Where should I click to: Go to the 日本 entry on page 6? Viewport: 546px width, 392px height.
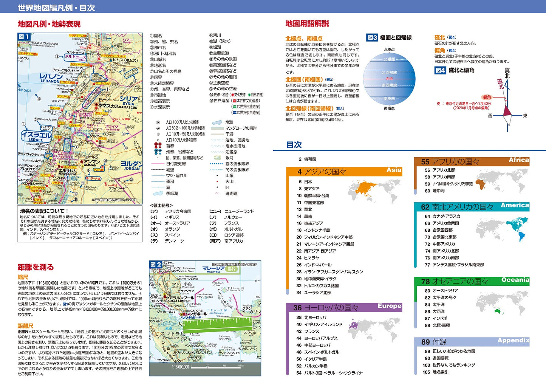click(308, 182)
